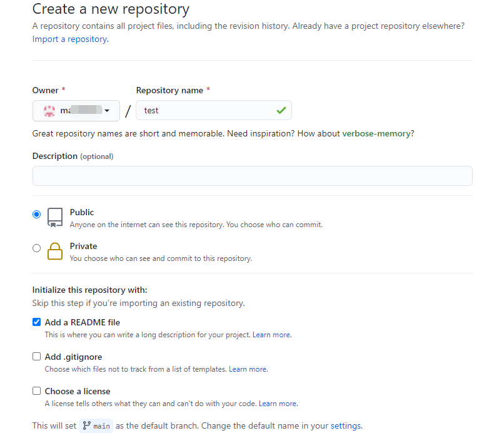The image size is (504, 433).
Task: Open Learn more link for README
Action: click(271, 335)
